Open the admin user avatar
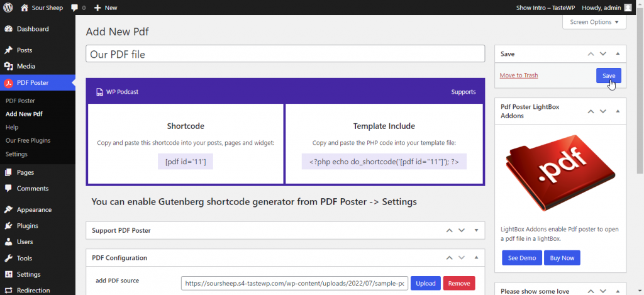Viewport: 644px width, 295px height. pos(628,8)
